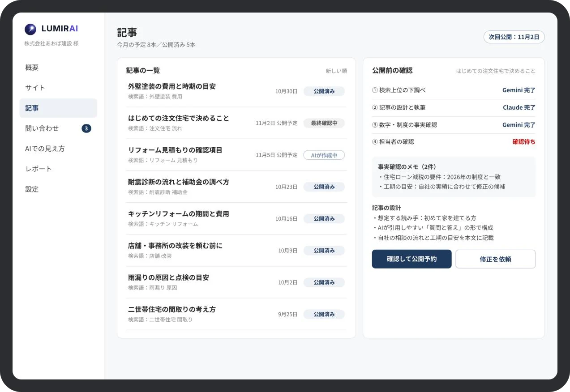Click the 修正を依頼 button
This screenshot has height=392, width=570.
pyautogui.click(x=495, y=259)
